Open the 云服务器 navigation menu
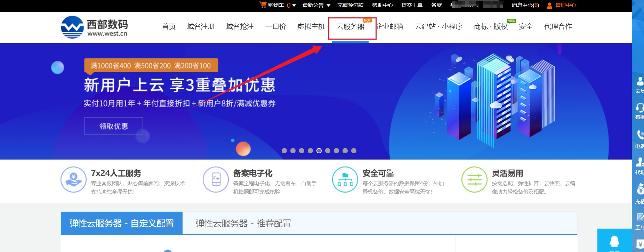The image size is (644, 252). [x=351, y=26]
